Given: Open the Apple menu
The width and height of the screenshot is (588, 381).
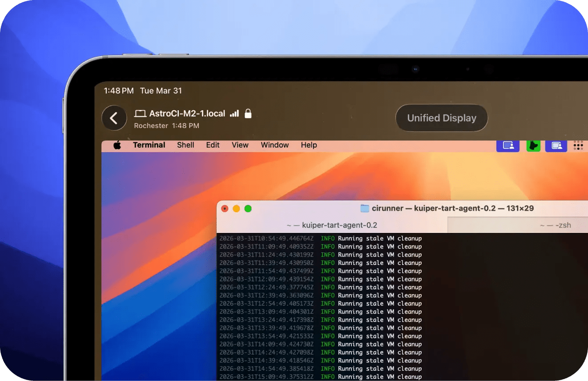Looking at the screenshot, I should pos(117,145).
